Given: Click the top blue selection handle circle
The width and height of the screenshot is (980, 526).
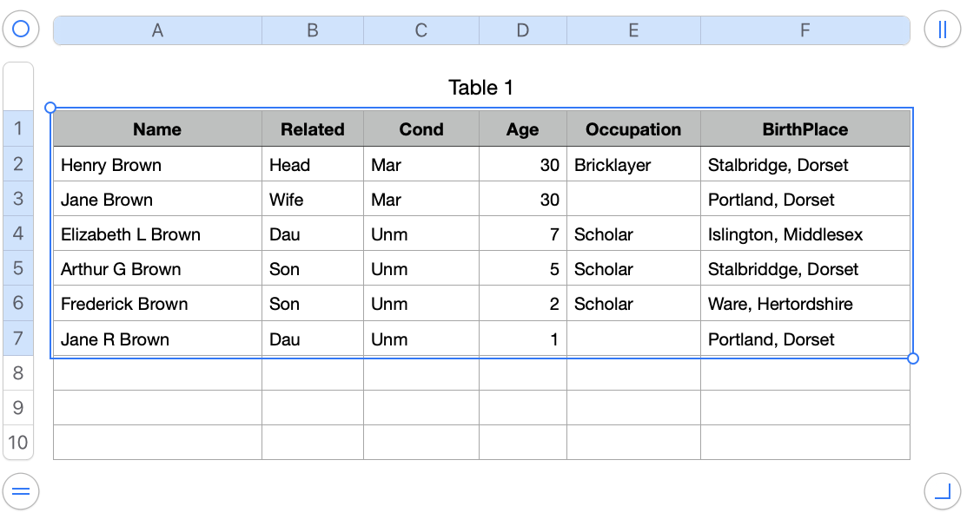Looking at the screenshot, I should pyautogui.click(x=51, y=107).
